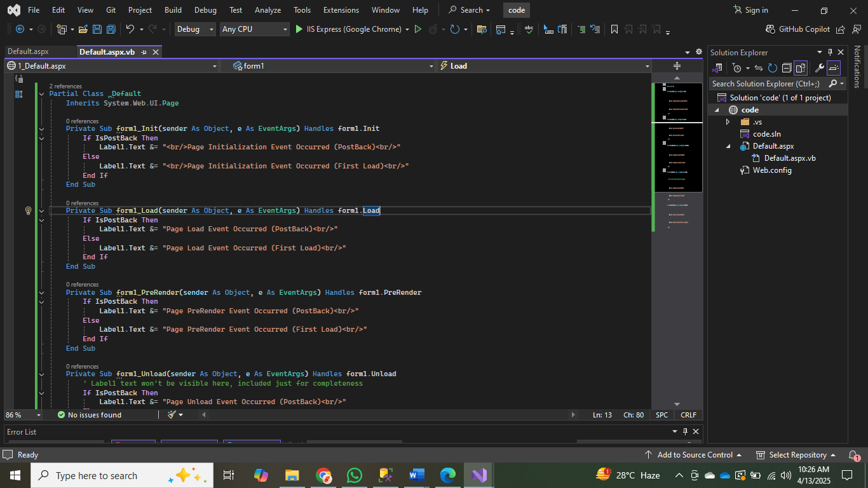Click the Comment selected lines icon
The width and height of the screenshot is (868, 488).
point(582,29)
